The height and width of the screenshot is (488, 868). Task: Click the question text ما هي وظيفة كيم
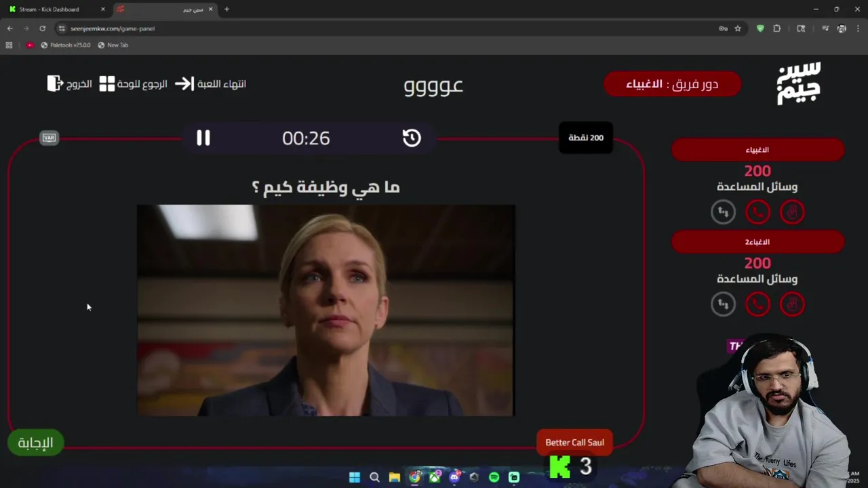coord(325,187)
